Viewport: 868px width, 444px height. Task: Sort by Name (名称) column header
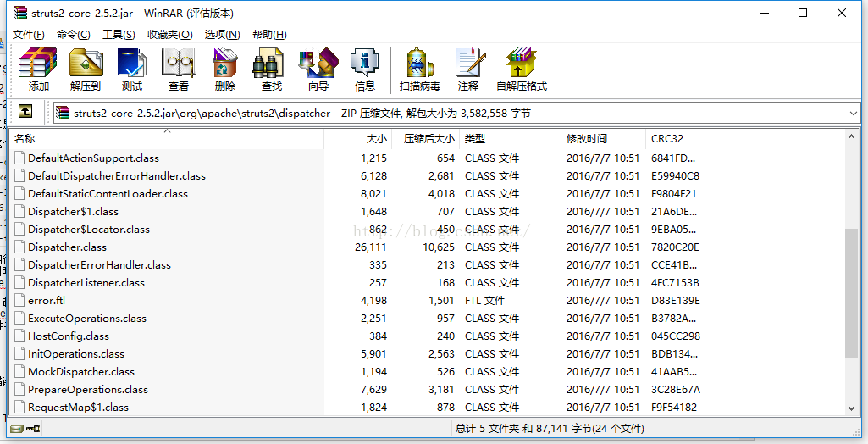(x=167, y=138)
